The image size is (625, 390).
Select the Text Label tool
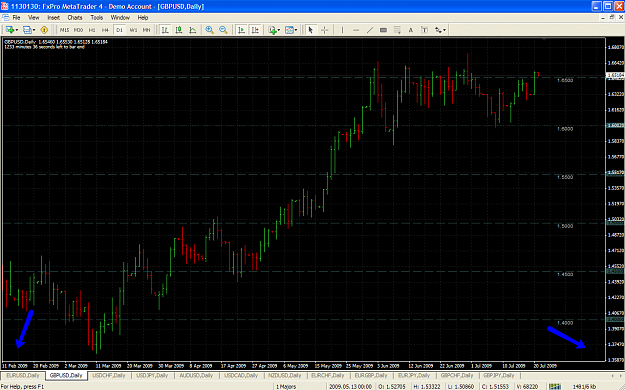click(x=425, y=30)
